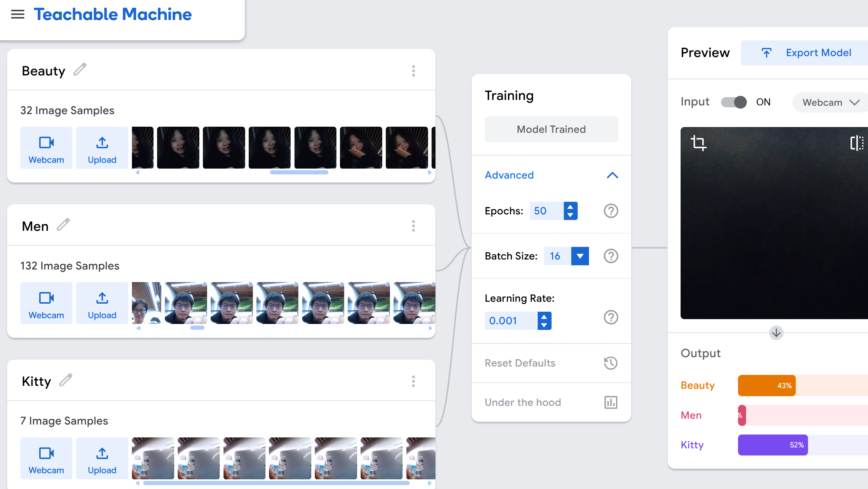
Task: Click the Learning Rate help tooltip icon
Action: 611,317
